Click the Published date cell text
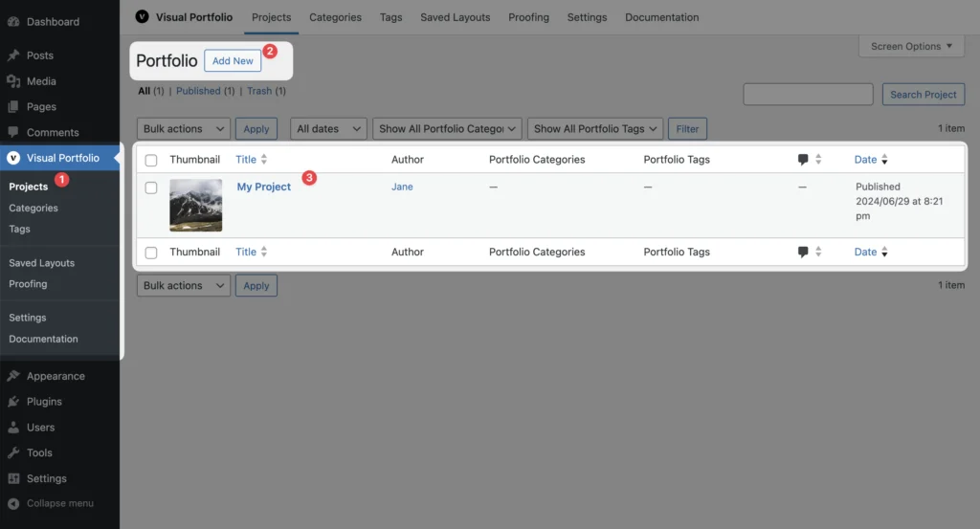 (x=900, y=201)
